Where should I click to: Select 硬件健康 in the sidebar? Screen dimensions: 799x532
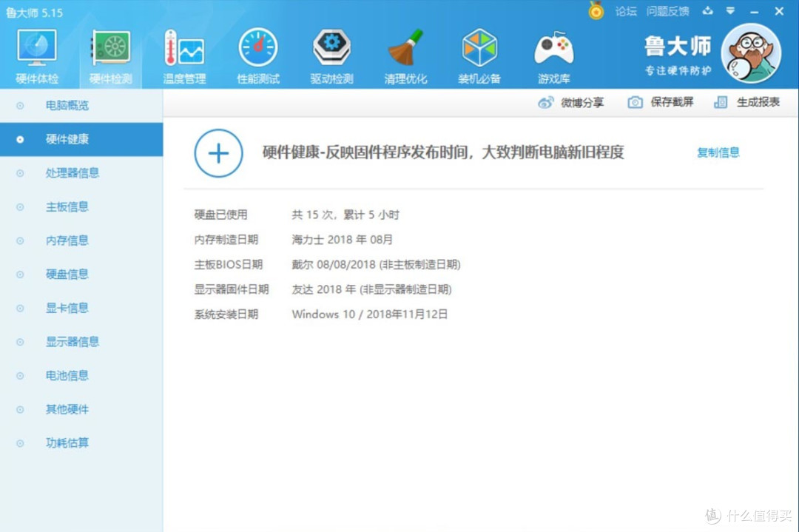(x=81, y=139)
